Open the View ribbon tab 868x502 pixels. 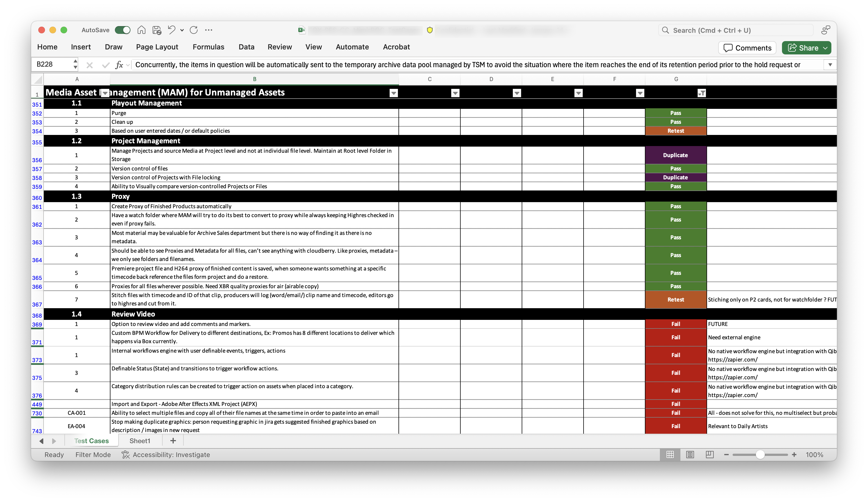[314, 47]
